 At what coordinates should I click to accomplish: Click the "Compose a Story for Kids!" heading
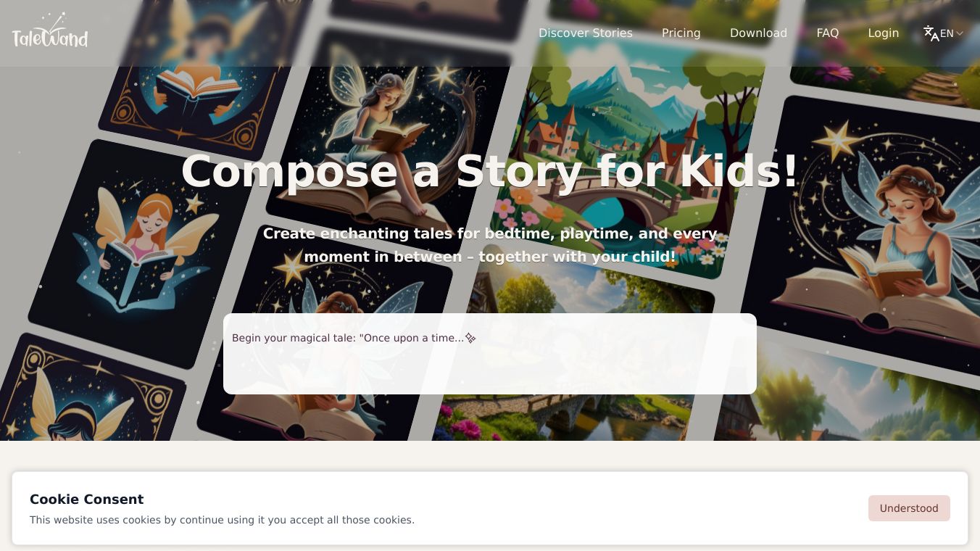(x=490, y=172)
